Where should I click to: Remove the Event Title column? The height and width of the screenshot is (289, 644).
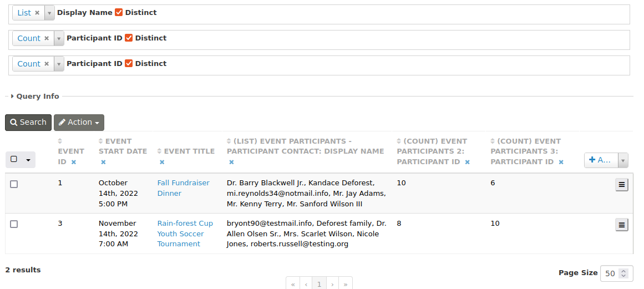[x=162, y=162]
